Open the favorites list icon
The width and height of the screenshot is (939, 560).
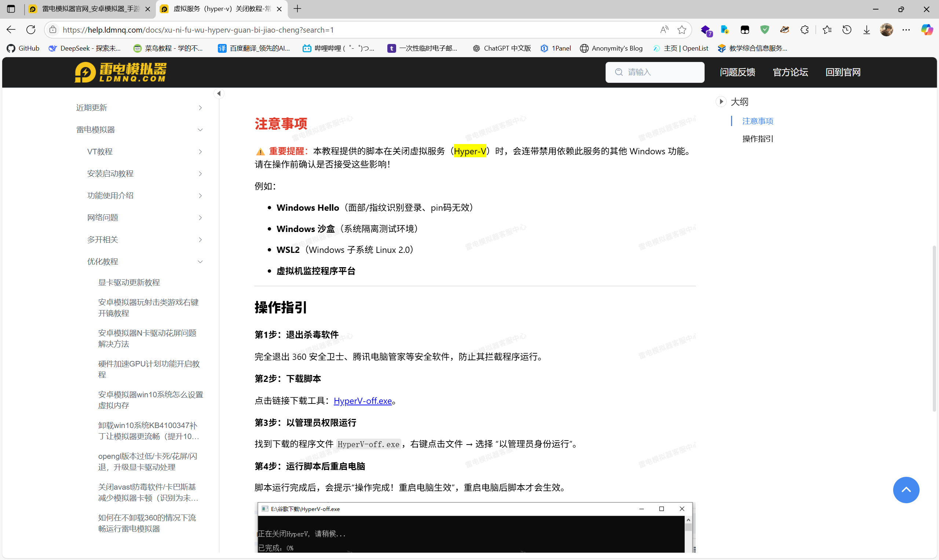tap(827, 30)
